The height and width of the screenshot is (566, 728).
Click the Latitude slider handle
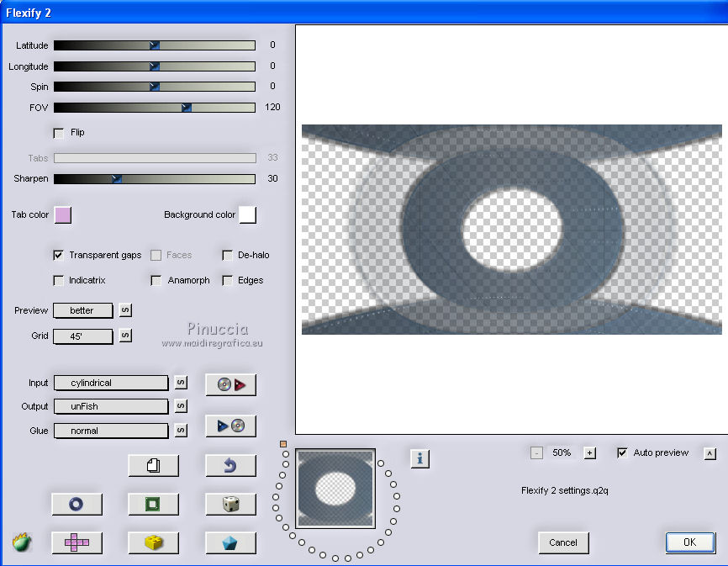(x=155, y=45)
